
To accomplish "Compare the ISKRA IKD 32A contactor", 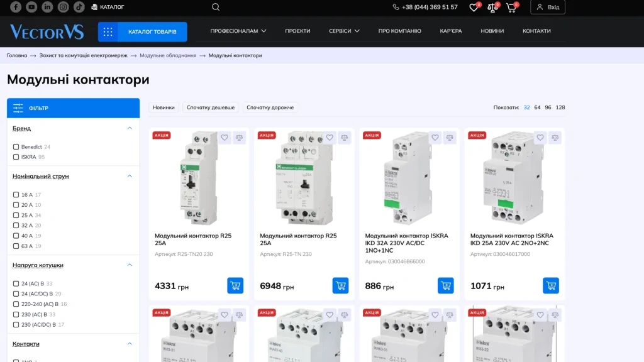I will click(x=450, y=138).
